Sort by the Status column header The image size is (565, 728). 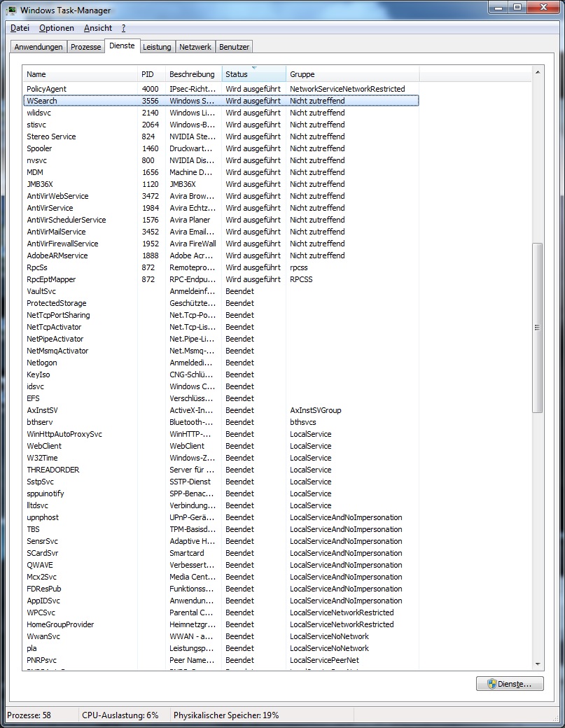pyautogui.click(x=254, y=74)
